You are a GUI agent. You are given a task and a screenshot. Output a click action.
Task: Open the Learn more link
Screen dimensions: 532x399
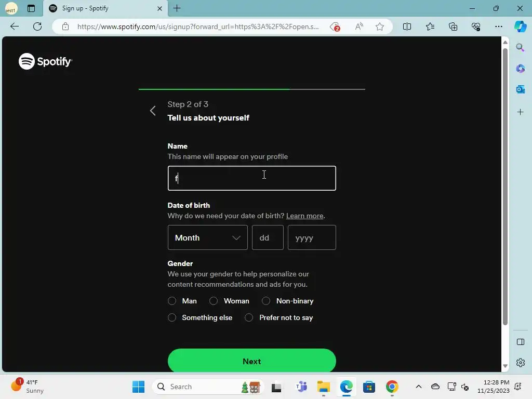(x=304, y=216)
